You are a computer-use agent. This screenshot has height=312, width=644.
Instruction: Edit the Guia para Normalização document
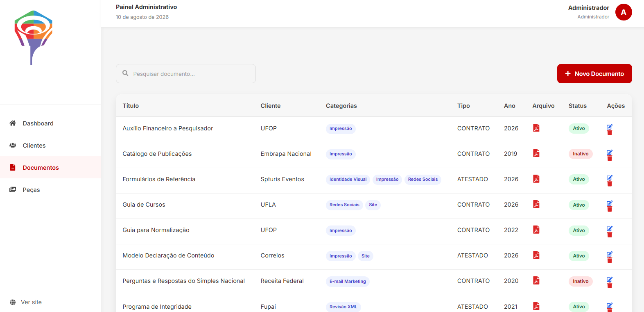610,229
